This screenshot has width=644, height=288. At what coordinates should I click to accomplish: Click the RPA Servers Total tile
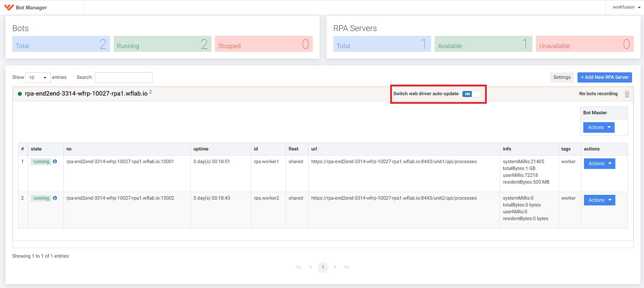pos(382,44)
